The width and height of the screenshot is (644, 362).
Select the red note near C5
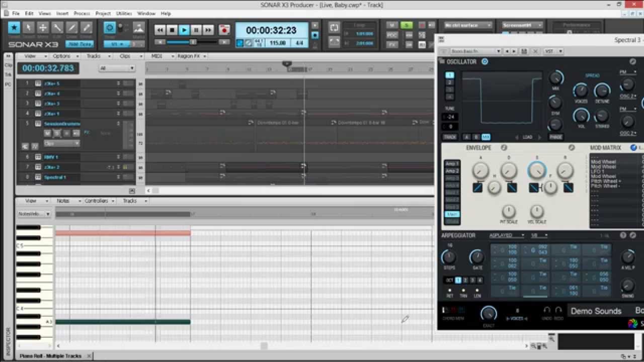tap(123, 233)
